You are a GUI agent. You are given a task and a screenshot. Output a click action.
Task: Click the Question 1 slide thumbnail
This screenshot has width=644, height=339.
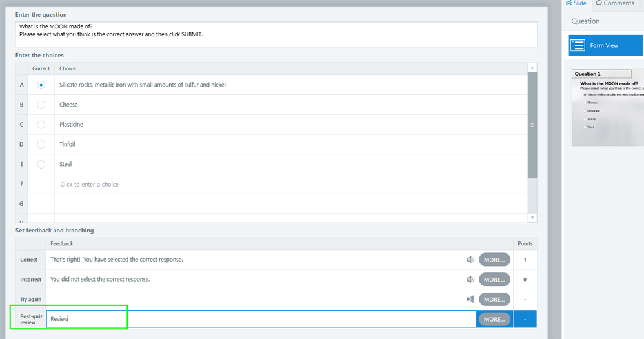click(x=608, y=107)
